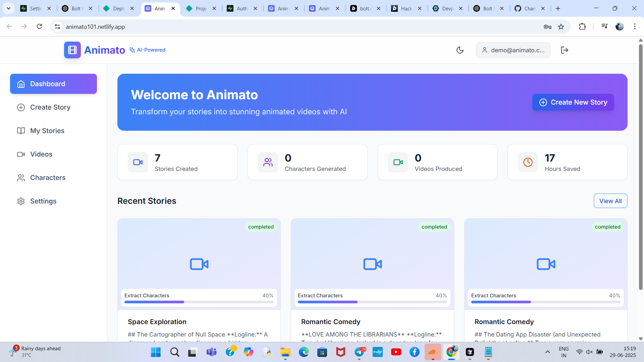This screenshot has height=362, width=644.
Task: Go to My Stories sidebar item
Action: (47, 131)
